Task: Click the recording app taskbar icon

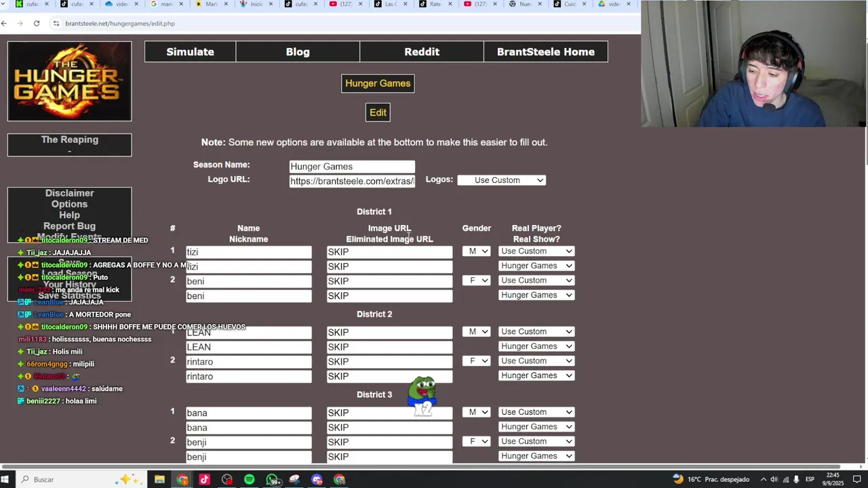Action: pyautogui.click(x=226, y=479)
